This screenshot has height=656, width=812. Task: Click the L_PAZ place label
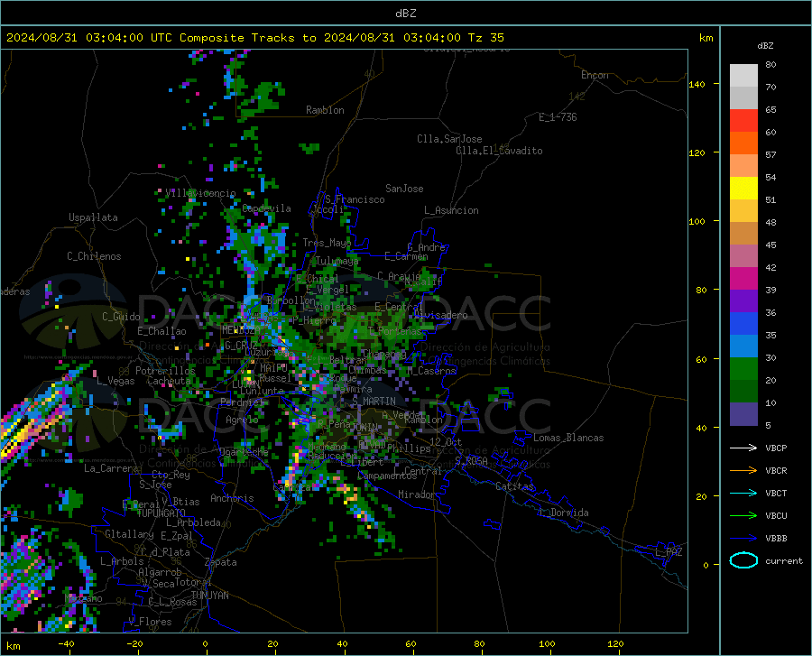(x=669, y=552)
